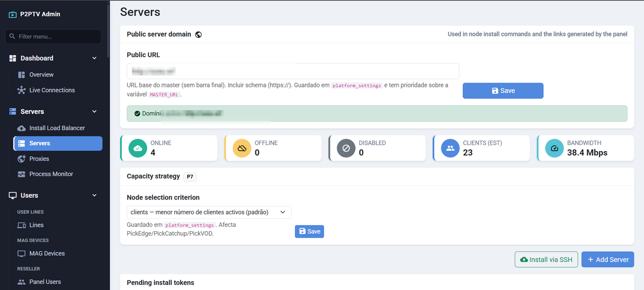644x290 pixels.
Task: Click the search magnifier icon in filter box
Action: (12, 36)
